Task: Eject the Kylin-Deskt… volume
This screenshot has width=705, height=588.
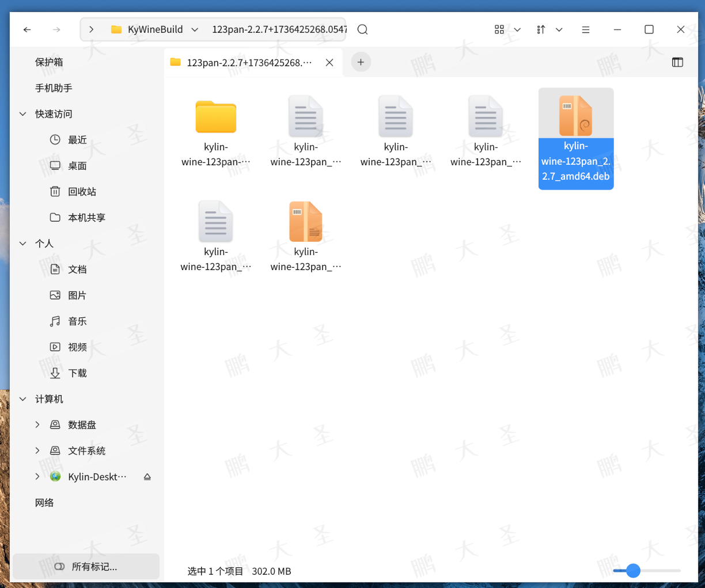Action: click(x=147, y=477)
